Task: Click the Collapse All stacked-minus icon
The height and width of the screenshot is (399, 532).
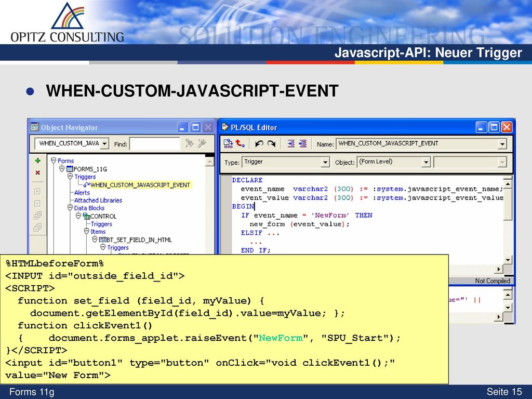Action: tap(37, 228)
